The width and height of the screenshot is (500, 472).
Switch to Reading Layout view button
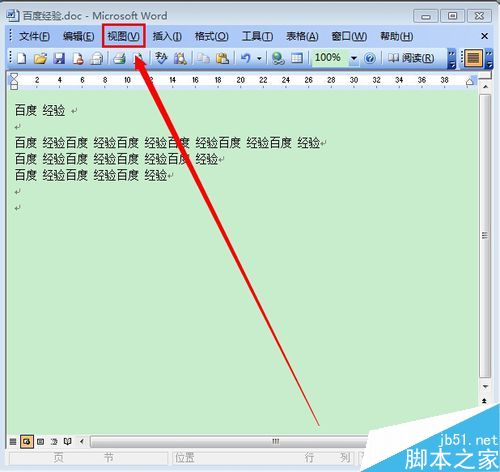tap(67, 442)
